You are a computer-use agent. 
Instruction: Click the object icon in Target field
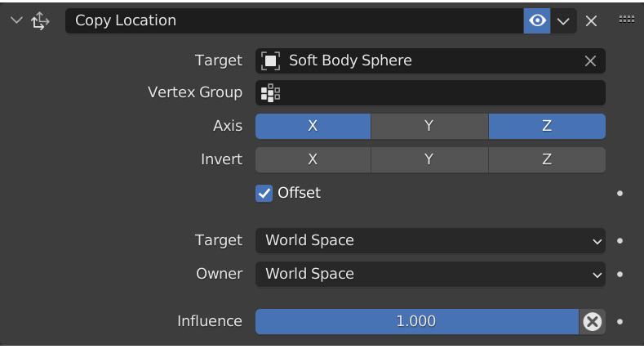[270, 60]
